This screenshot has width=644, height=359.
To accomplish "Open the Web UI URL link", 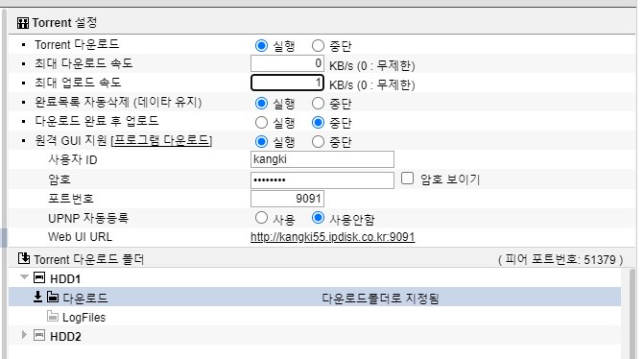I will click(x=333, y=237).
